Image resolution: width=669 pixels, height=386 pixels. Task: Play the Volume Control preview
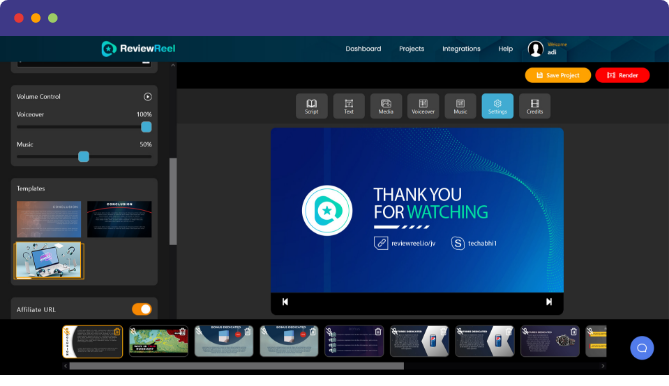(148, 97)
